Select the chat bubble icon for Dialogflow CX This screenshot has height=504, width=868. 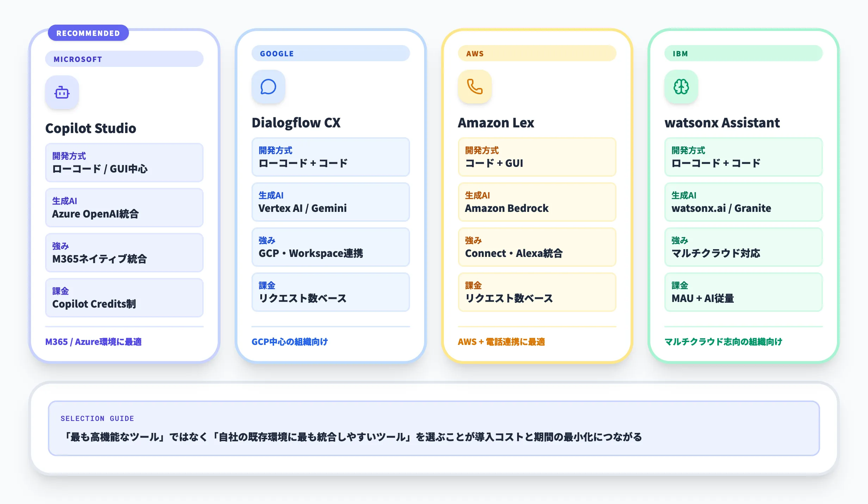(268, 87)
